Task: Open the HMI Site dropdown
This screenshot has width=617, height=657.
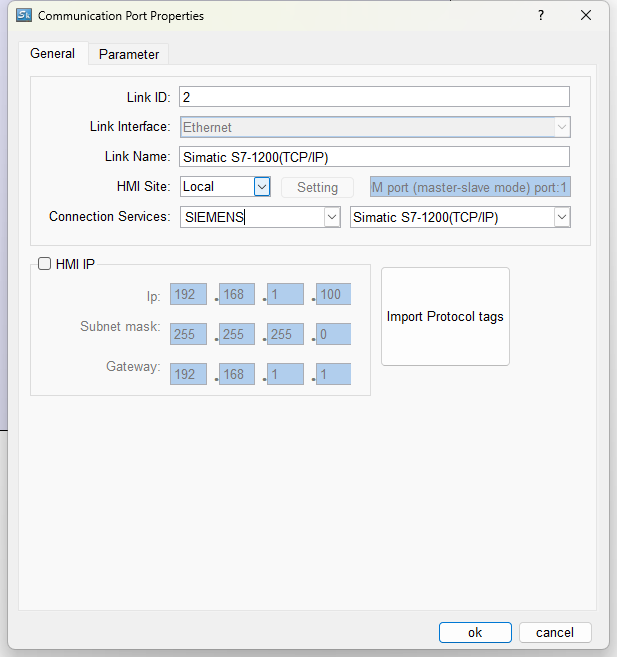Action: click(262, 186)
